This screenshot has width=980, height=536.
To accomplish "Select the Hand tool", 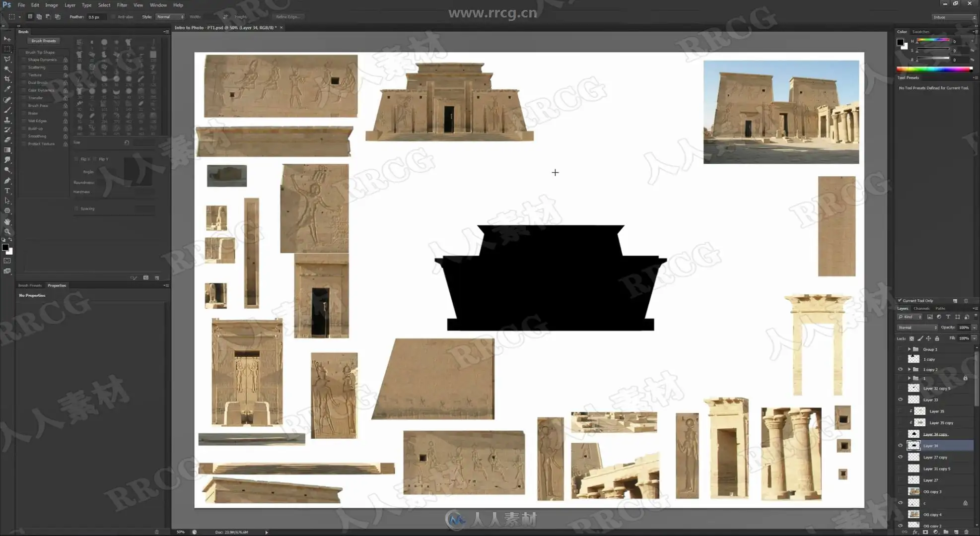I will (7, 221).
